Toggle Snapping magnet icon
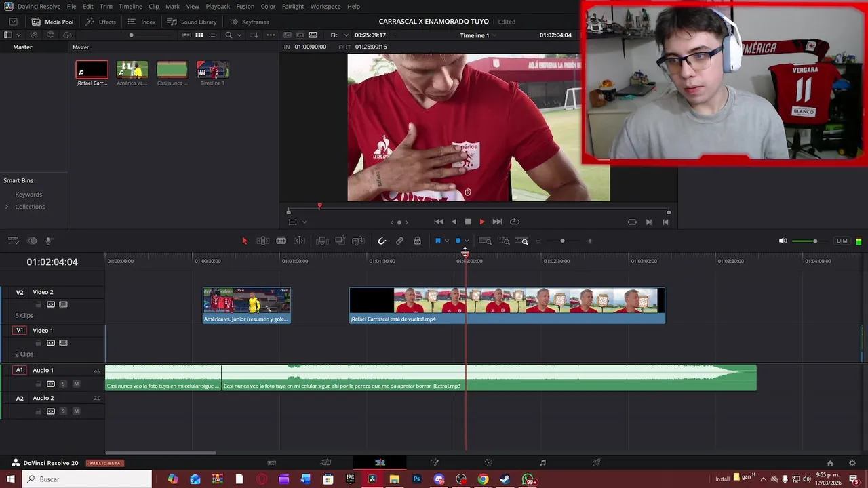 pos(382,241)
